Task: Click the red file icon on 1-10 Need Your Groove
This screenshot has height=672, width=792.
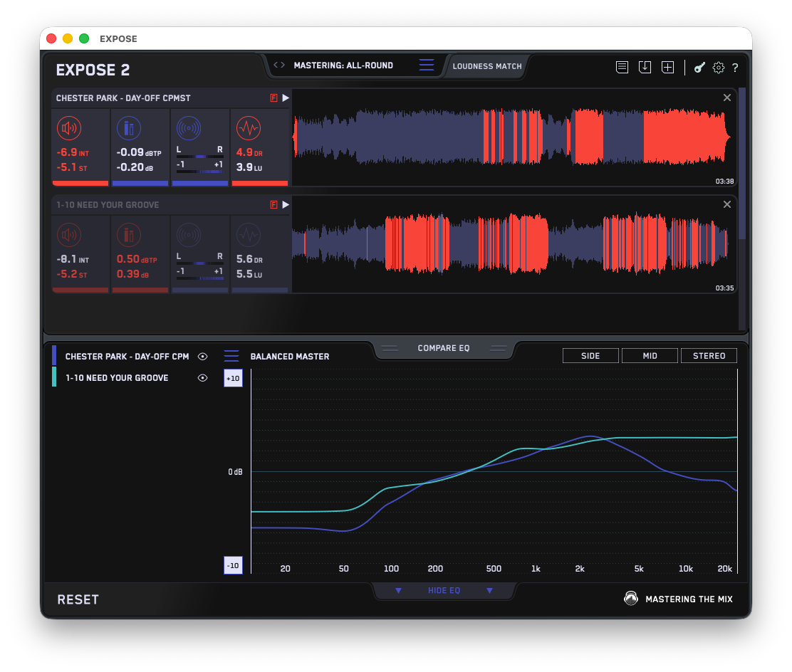Action: pos(273,204)
